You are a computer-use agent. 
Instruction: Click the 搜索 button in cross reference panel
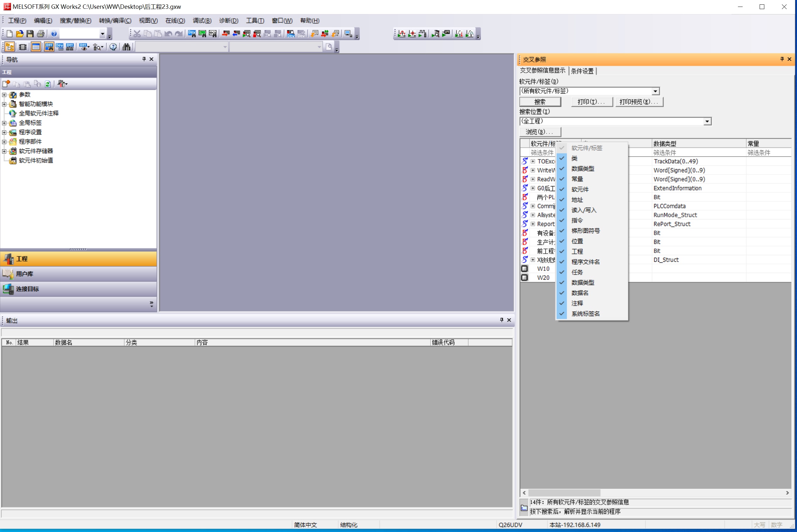pos(540,102)
